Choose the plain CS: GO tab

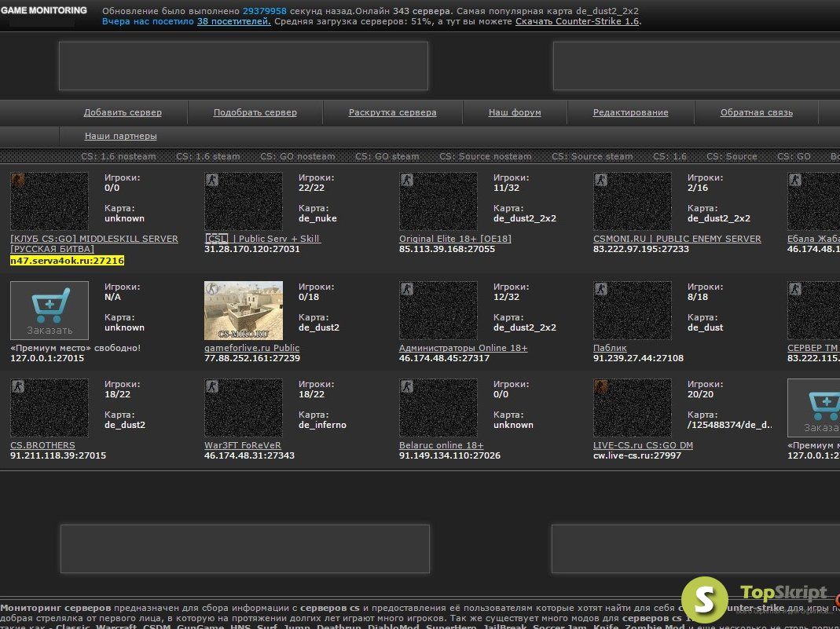coord(794,156)
